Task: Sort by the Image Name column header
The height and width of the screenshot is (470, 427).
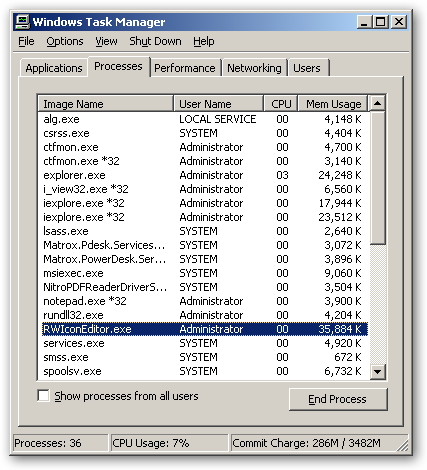Action: click(x=105, y=104)
